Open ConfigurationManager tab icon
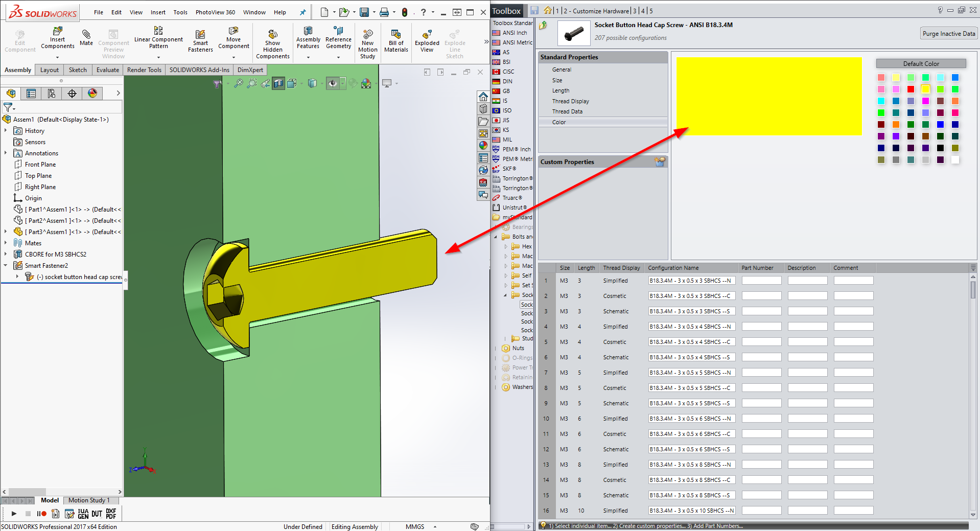980x531 pixels. 52,93
